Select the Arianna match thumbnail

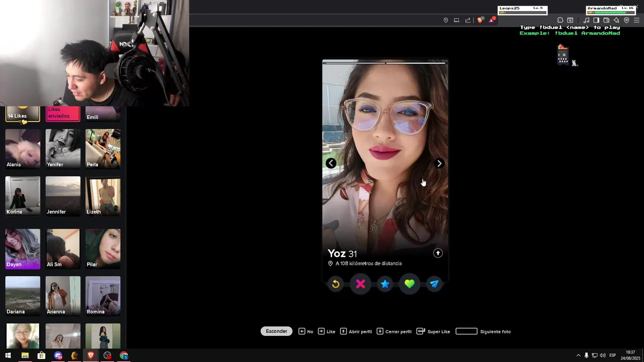[x=63, y=296]
